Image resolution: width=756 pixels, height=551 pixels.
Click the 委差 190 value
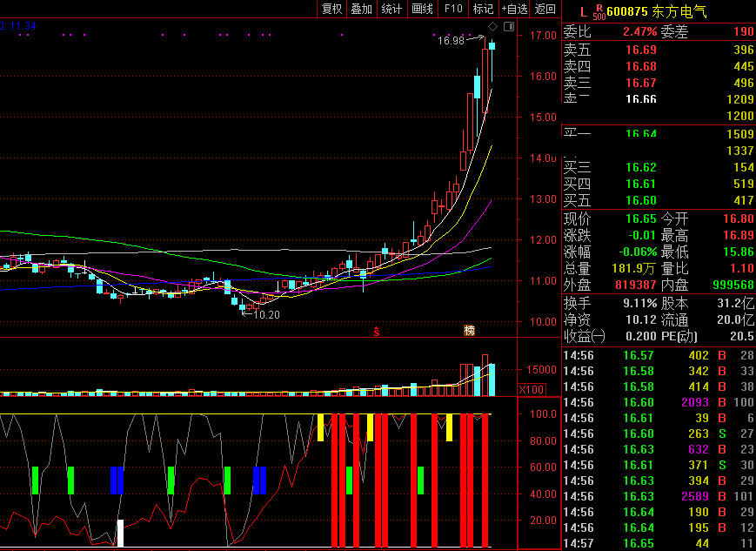click(x=744, y=32)
